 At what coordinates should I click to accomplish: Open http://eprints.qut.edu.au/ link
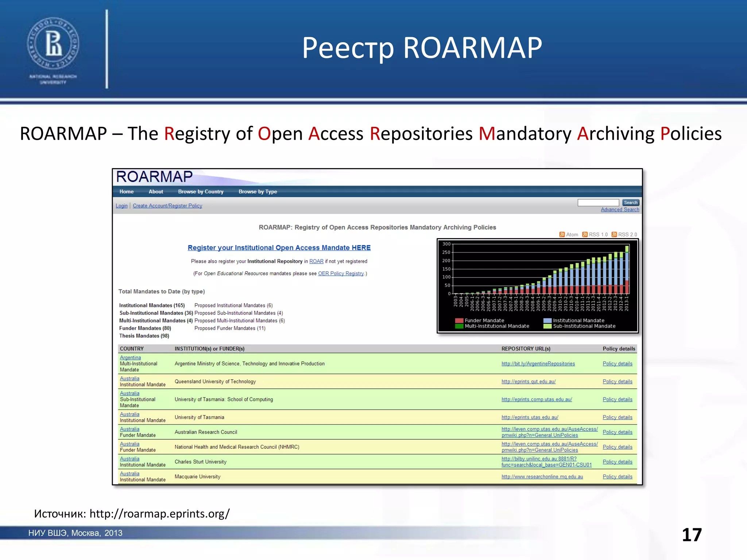529,382
